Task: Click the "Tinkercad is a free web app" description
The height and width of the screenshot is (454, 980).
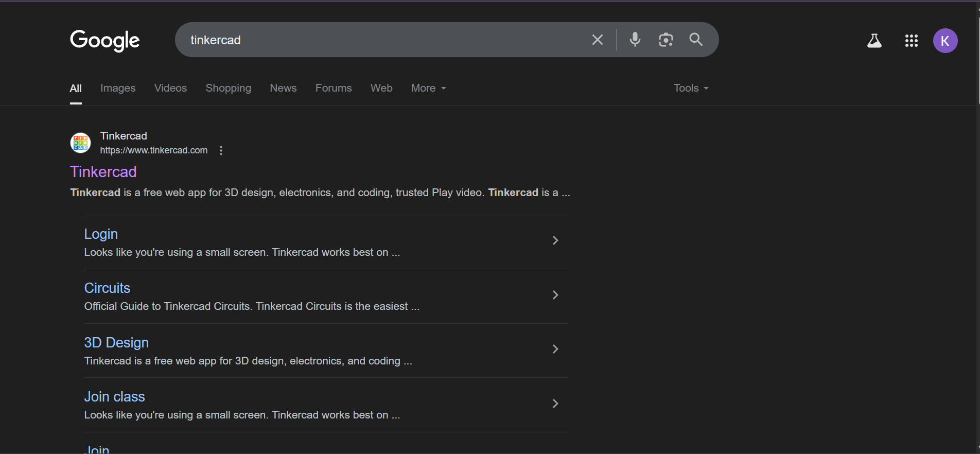Action: tap(320, 193)
